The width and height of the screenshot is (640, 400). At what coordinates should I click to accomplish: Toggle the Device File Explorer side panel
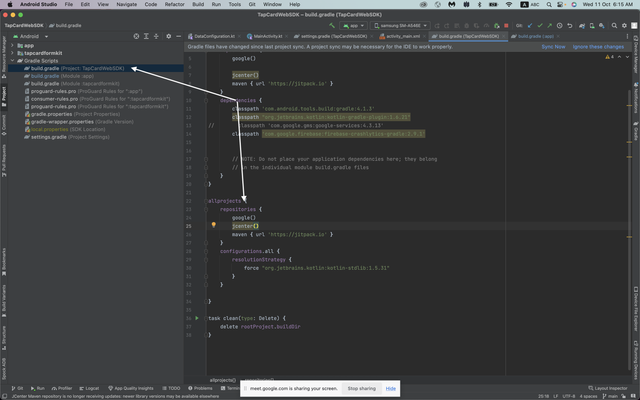coord(636,309)
